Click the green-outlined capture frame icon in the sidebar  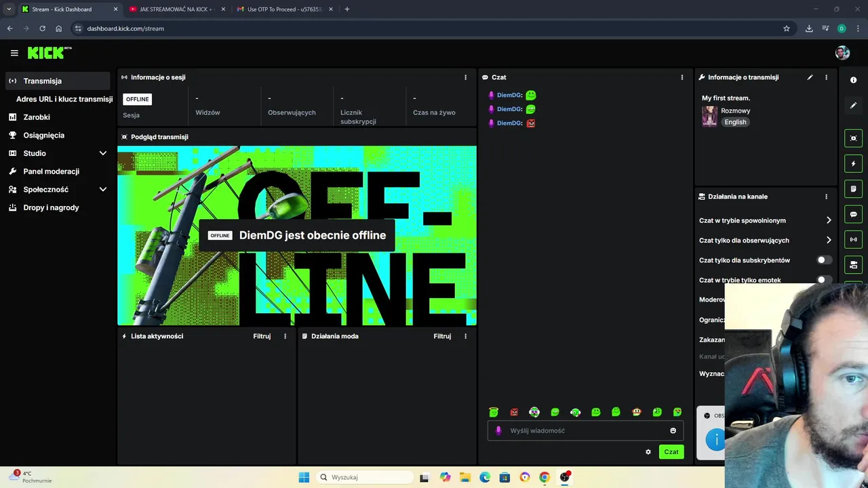(x=853, y=138)
